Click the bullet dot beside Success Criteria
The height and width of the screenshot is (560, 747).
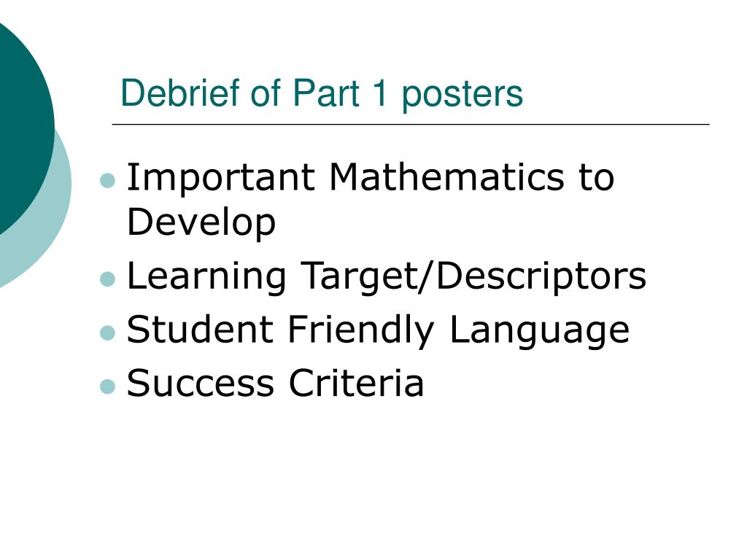pyautogui.click(x=108, y=386)
